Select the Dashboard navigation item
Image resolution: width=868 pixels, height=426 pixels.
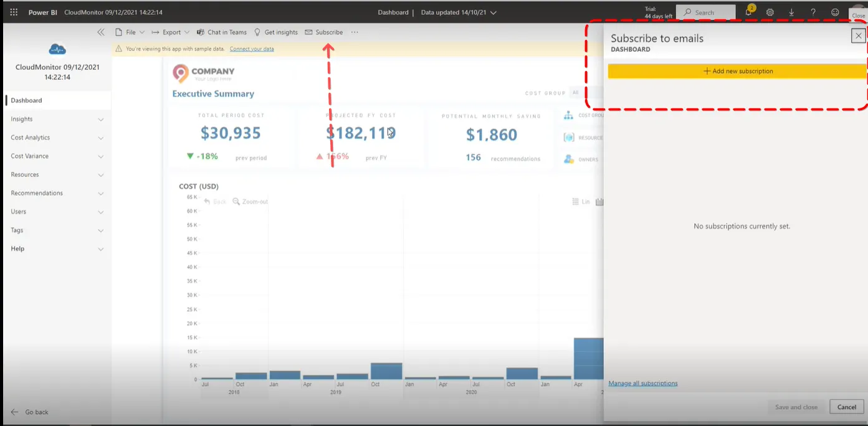[x=57, y=100]
